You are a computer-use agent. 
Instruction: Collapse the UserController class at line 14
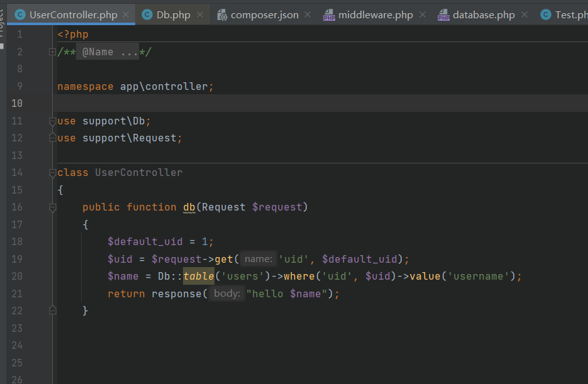pos(52,173)
